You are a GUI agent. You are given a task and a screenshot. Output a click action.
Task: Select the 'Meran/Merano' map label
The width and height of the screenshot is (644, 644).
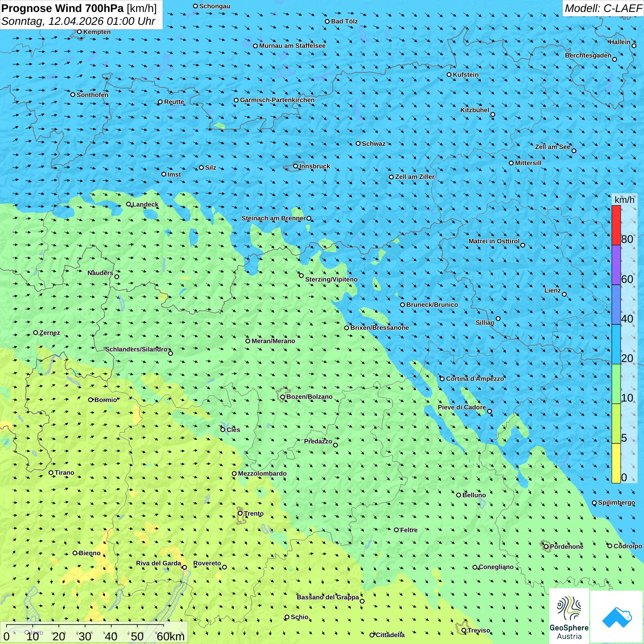point(273,341)
